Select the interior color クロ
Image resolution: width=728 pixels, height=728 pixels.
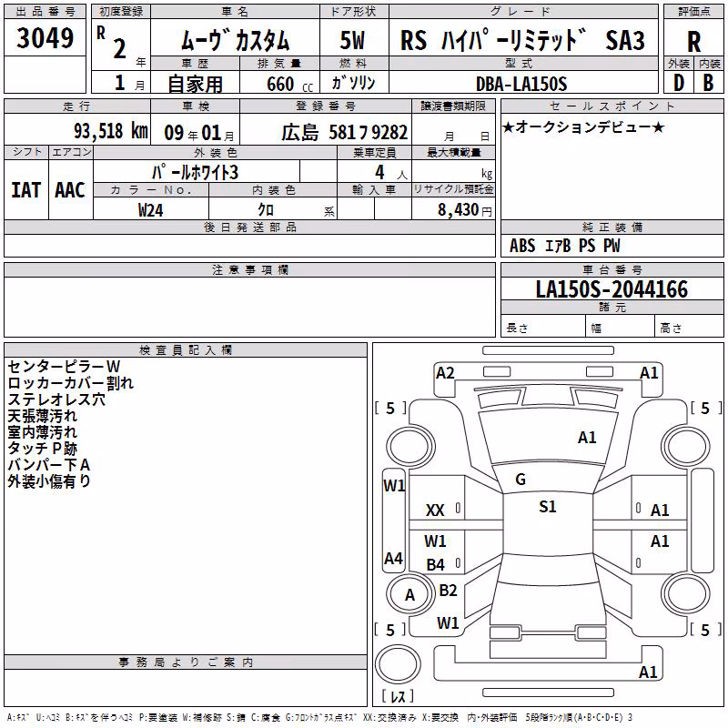tap(266, 210)
